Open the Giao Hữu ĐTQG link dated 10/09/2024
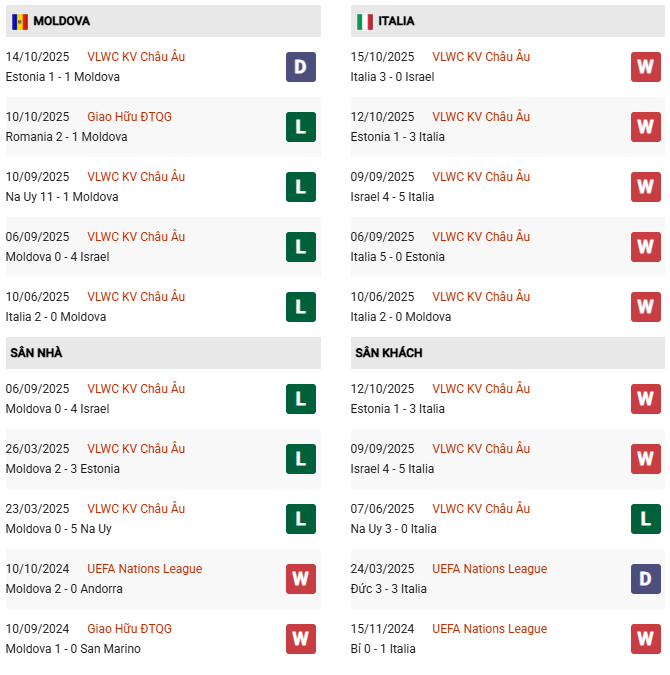Image resolution: width=670 pixels, height=675 pixels. click(x=129, y=629)
